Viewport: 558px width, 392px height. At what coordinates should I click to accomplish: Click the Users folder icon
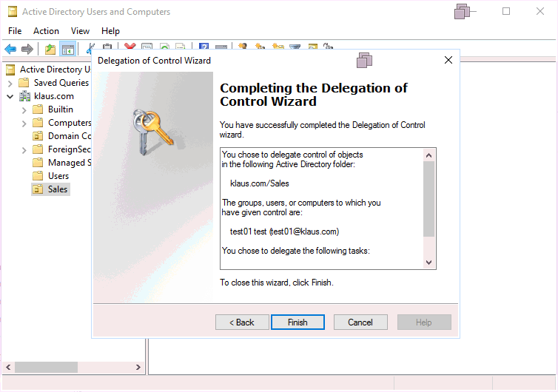38,176
